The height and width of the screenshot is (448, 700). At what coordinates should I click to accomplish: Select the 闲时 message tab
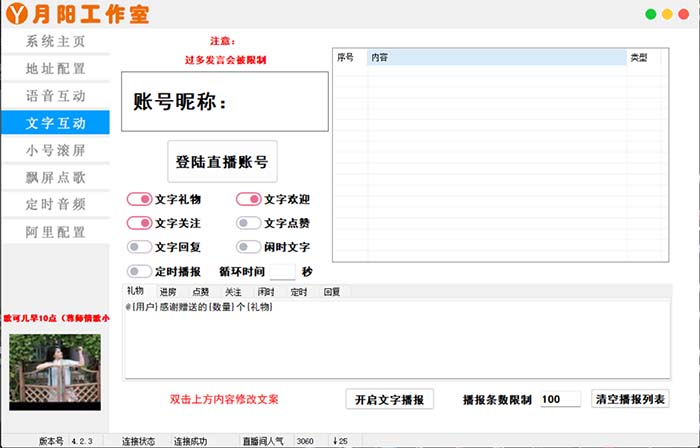pyautogui.click(x=265, y=292)
